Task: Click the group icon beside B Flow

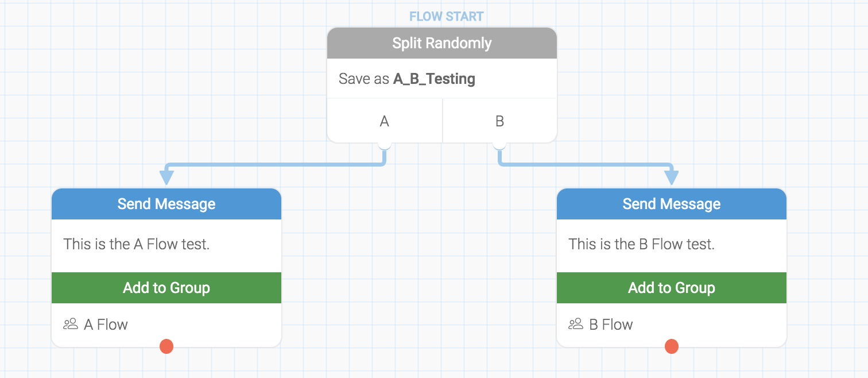Action: (575, 324)
